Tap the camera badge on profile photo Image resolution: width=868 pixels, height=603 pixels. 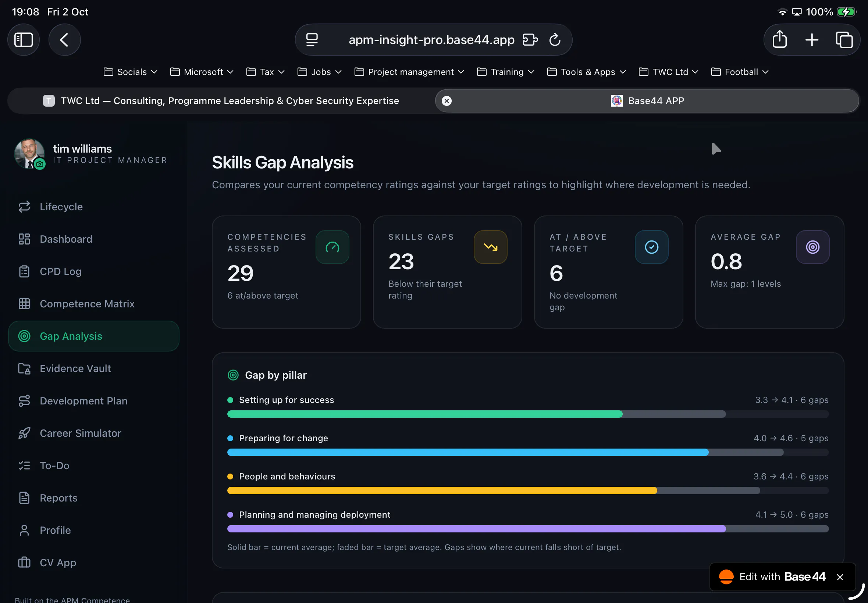pyautogui.click(x=40, y=164)
